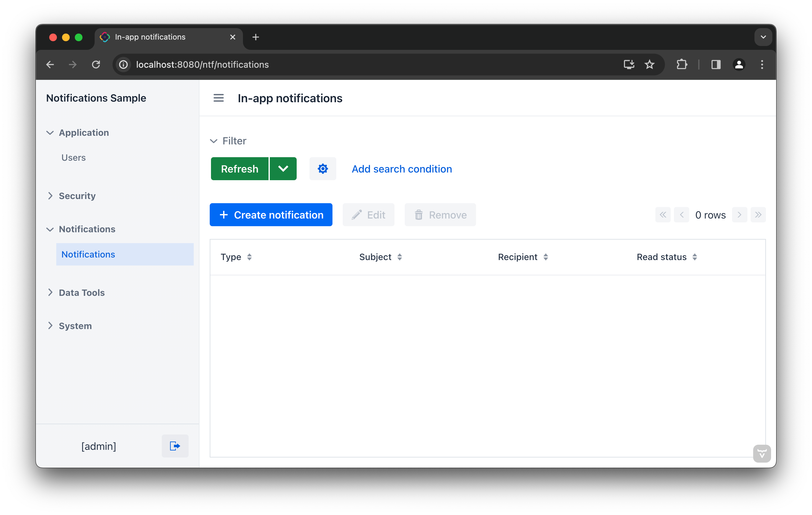Open the floating filter icon bottom right
This screenshot has height=515, width=812.
(x=762, y=454)
